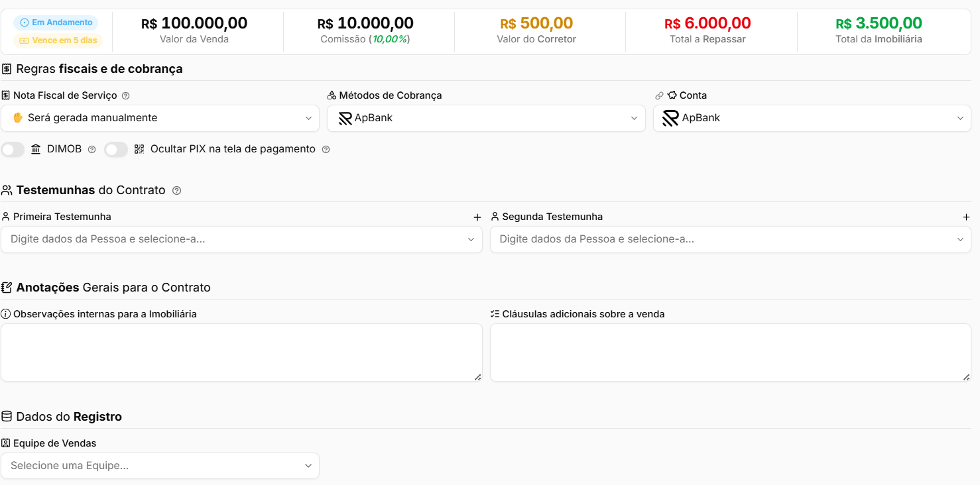Click the R$ 6.000,00 Total a Repassar amount
The height and width of the screenshot is (485, 980).
coord(707,23)
